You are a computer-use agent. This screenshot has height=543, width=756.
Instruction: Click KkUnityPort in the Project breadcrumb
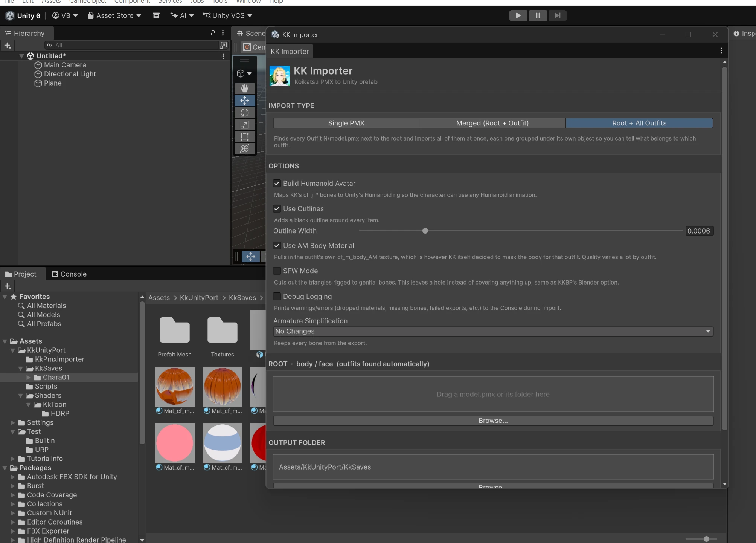pos(199,298)
